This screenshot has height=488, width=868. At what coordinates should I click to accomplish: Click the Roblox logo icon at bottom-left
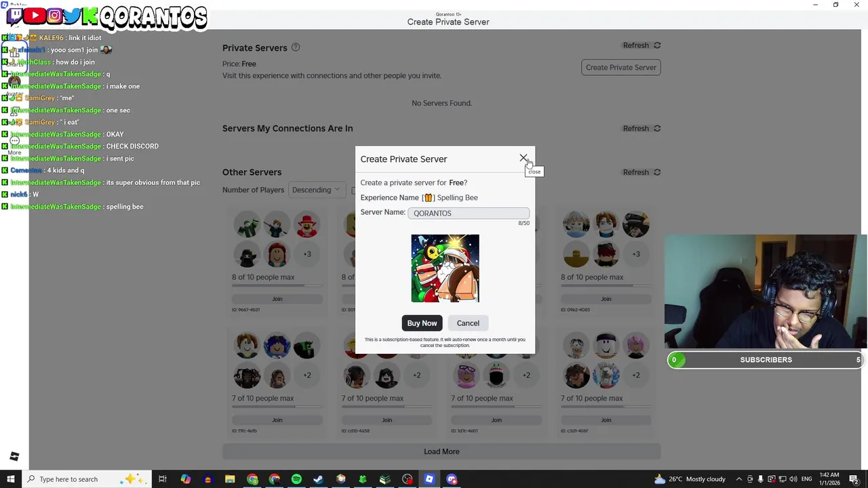pyautogui.click(x=14, y=457)
